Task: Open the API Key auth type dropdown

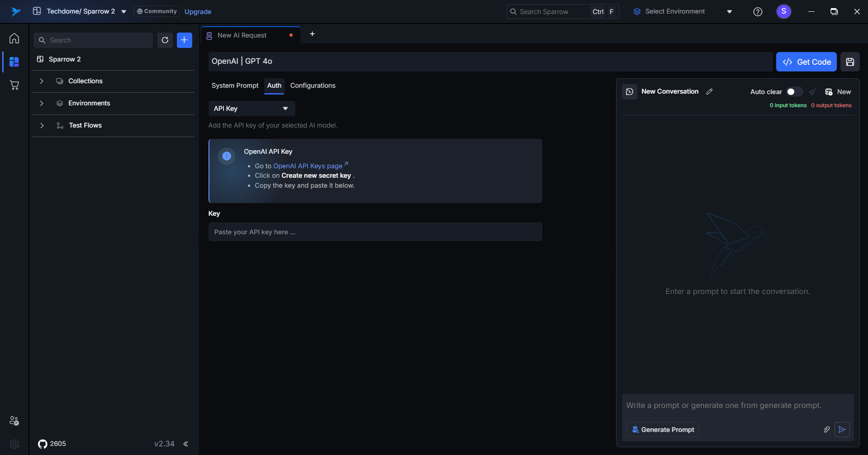Action: pos(251,109)
